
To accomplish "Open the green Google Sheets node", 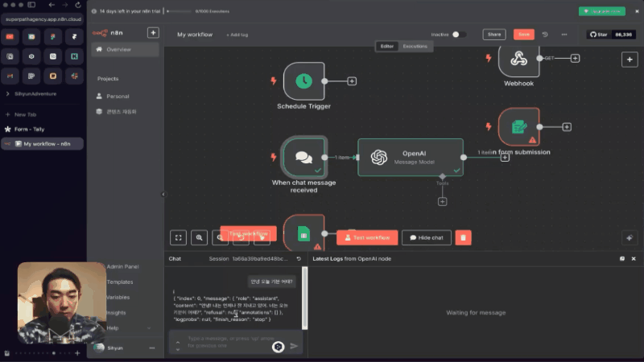I will [304, 232].
